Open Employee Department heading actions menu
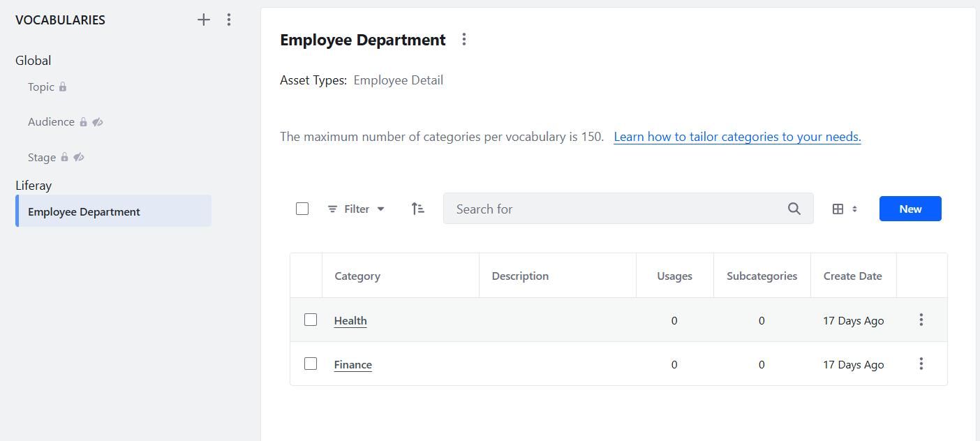The image size is (980, 441). [x=464, y=40]
